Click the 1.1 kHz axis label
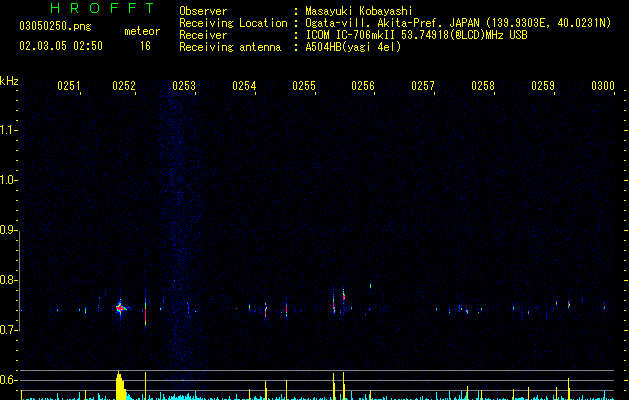Screen dimensions: 629x400 (8, 130)
